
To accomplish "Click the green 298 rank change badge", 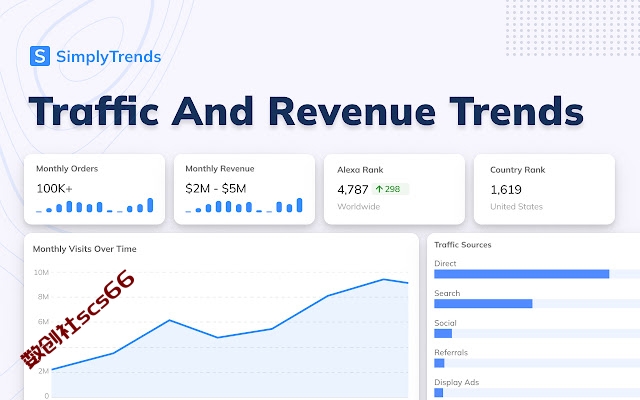I will 390,189.
